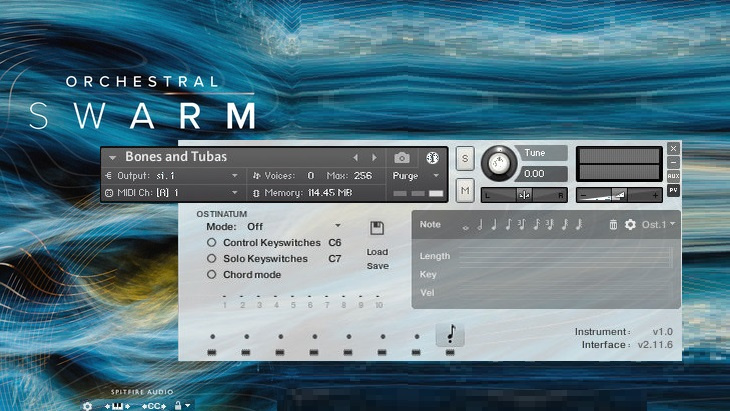Click the volume slider handle
730x411 pixels.
[x=620, y=195]
